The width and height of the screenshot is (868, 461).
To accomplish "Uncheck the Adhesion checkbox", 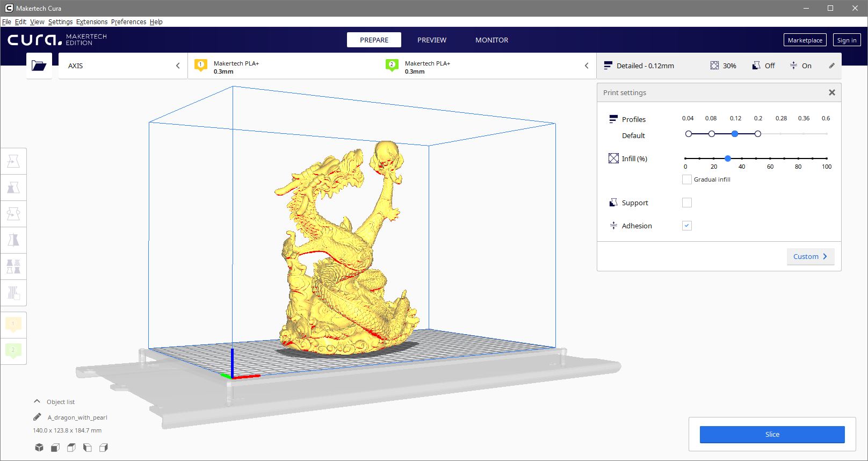I will coord(686,226).
